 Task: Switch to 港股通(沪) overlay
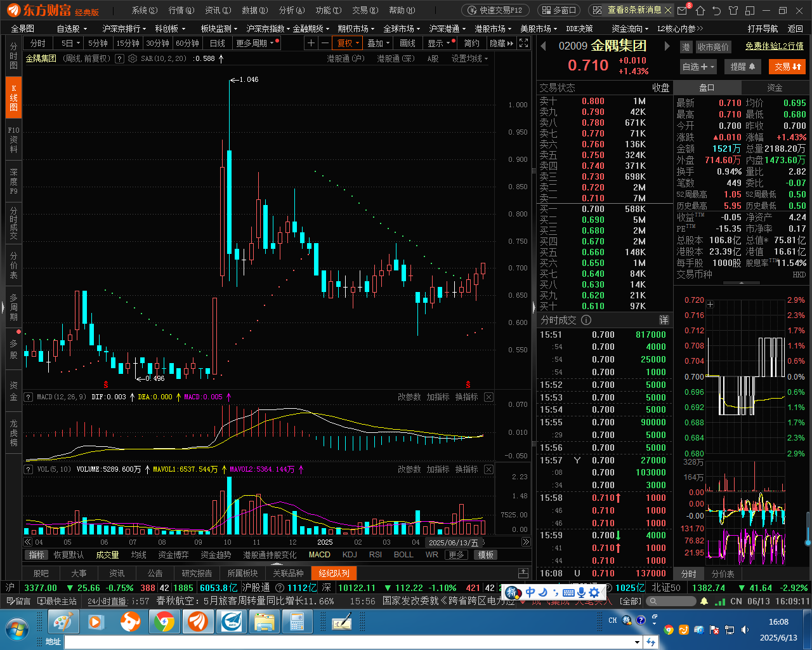pos(346,58)
